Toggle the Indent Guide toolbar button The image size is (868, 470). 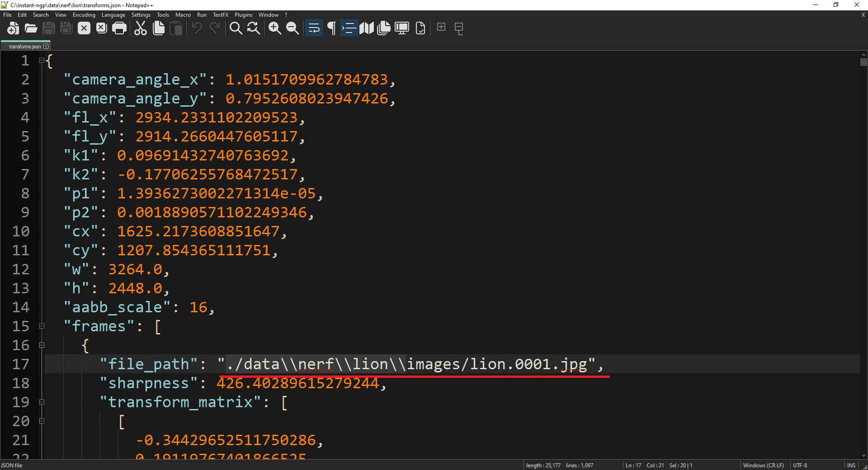click(x=349, y=28)
